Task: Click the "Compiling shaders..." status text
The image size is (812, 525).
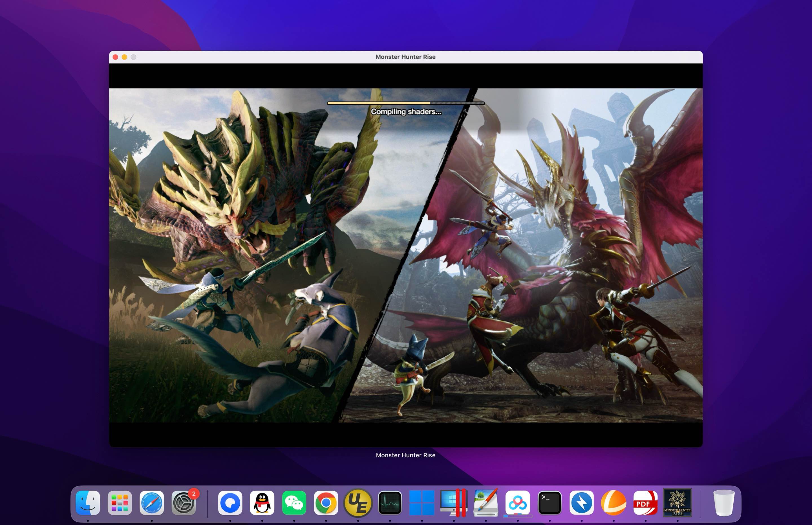Action: tap(406, 111)
